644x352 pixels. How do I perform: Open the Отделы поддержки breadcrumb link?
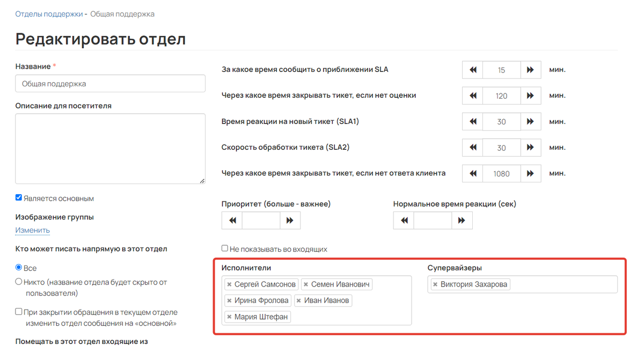[x=49, y=14]
